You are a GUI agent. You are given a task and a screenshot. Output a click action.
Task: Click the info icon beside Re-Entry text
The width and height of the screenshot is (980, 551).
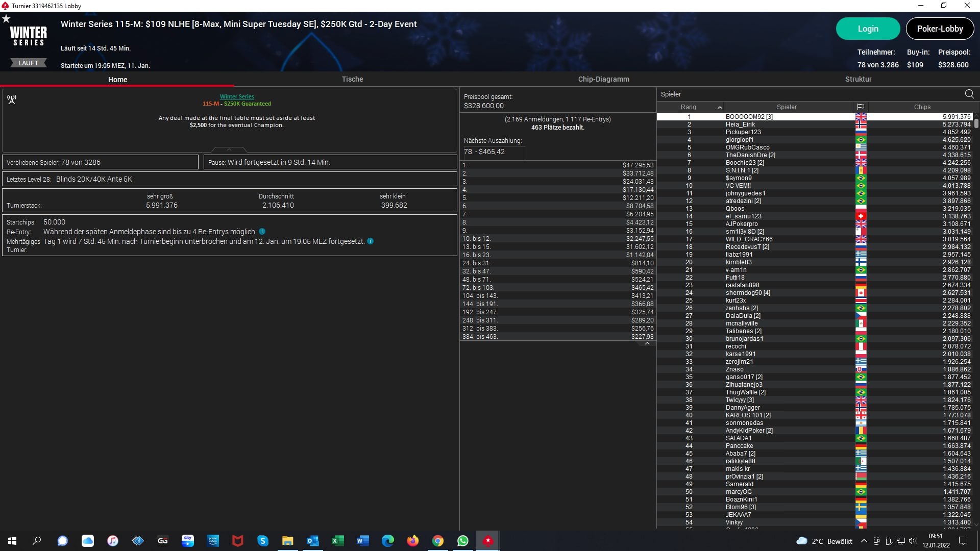tap(262, 232)
